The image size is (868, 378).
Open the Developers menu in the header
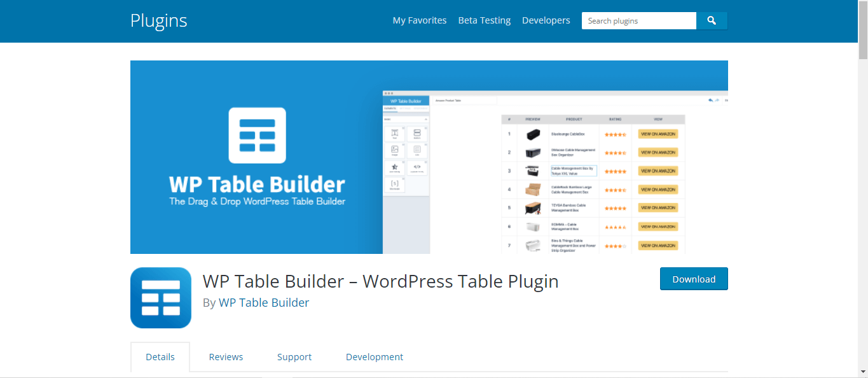(x=546, y=20)
